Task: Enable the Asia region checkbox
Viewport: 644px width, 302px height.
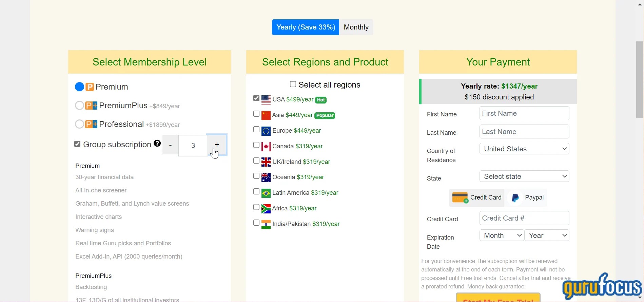Action: pyautogui.click(x=256, y=114)
